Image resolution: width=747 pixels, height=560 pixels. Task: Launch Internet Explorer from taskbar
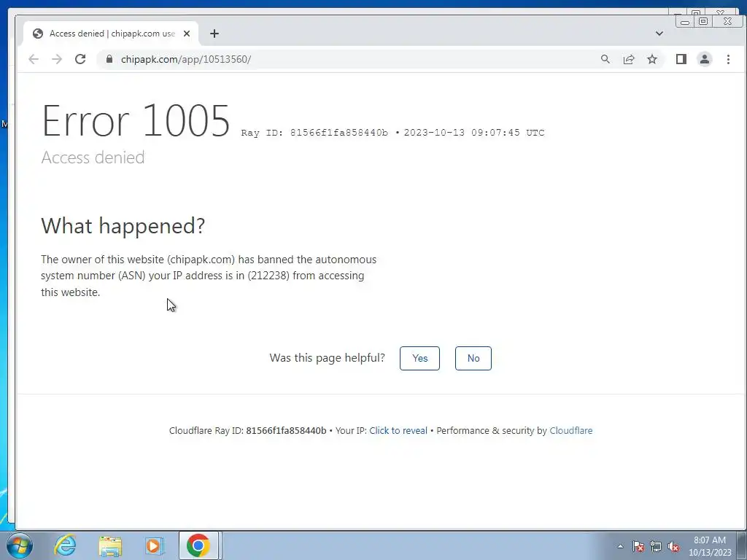tap(65, 545)
